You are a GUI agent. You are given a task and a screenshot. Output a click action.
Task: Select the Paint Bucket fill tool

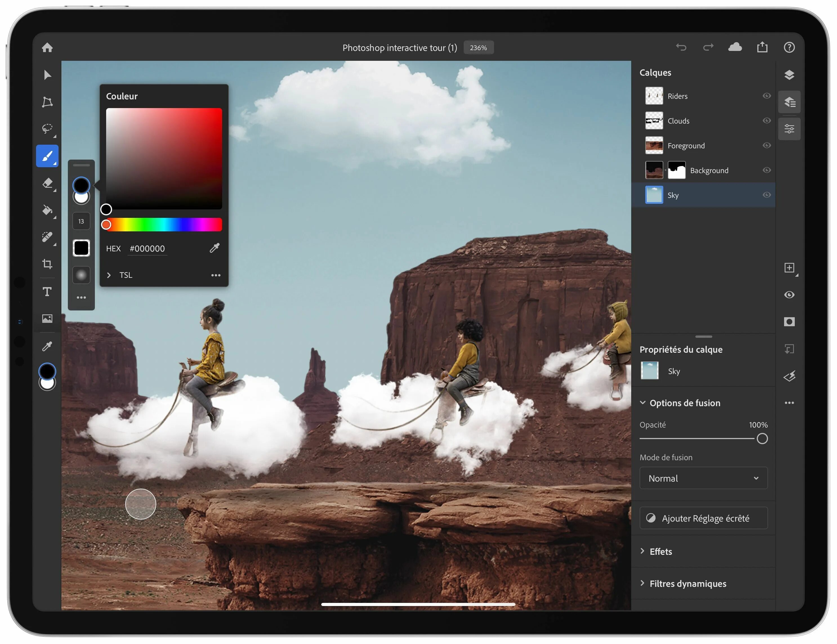(47, 210)
